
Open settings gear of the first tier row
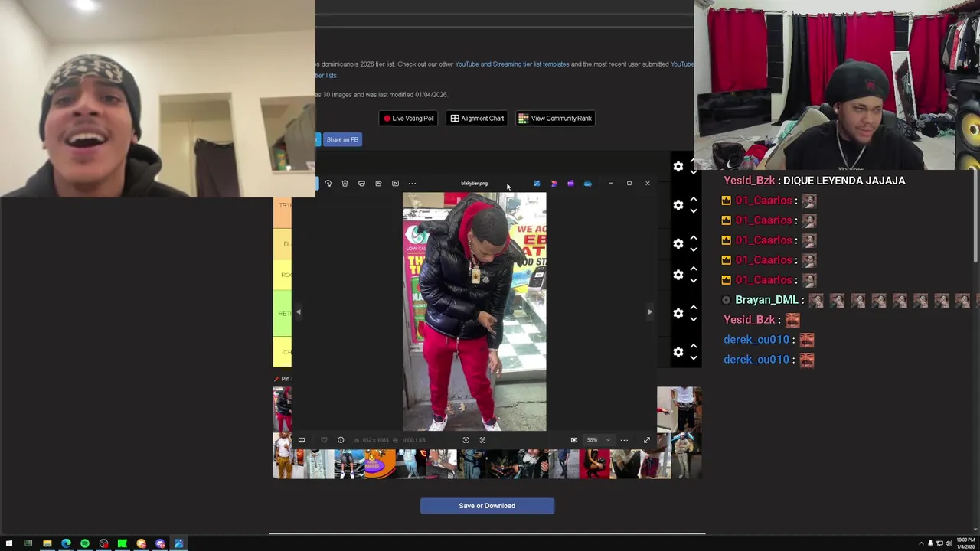[x=678, y=166]
